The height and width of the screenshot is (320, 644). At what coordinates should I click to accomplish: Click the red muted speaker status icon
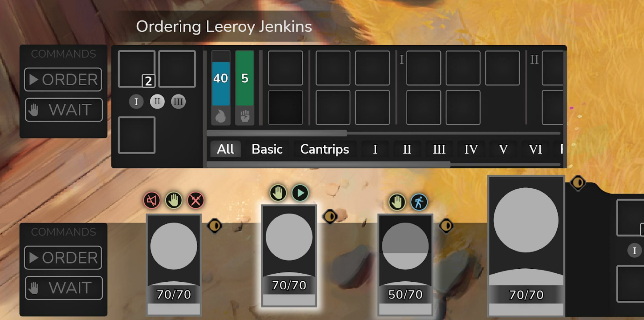[x=152, y=200]
